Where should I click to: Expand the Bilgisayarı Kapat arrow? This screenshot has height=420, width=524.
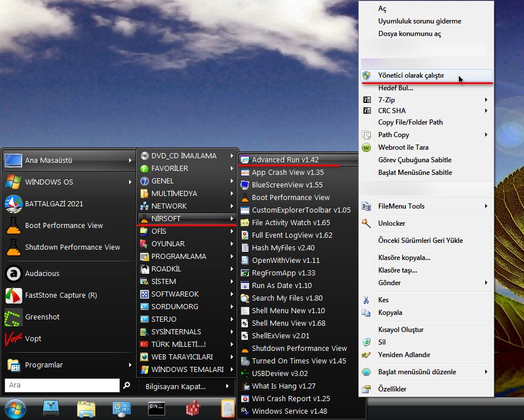click(x=227, y=386)
